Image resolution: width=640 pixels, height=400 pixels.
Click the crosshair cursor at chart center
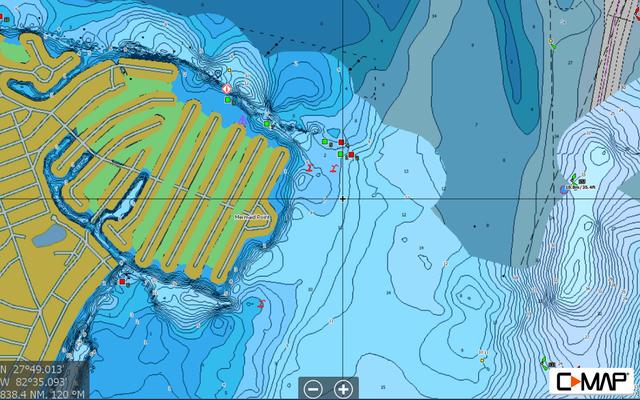pyautogui.click(x=342, y=198)
